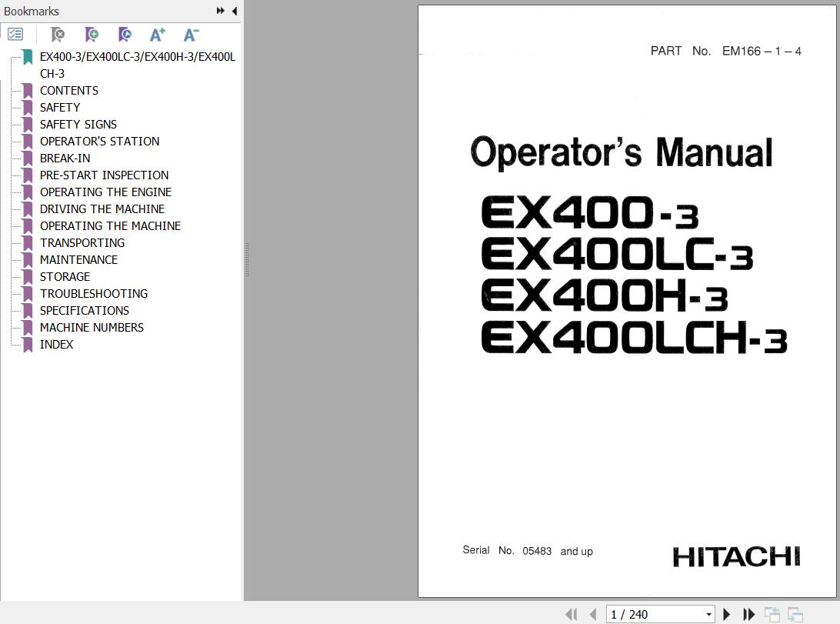Screen dimensions: 840x624
Task: Click the add new bookmark icon
Action: click(92, 35)
